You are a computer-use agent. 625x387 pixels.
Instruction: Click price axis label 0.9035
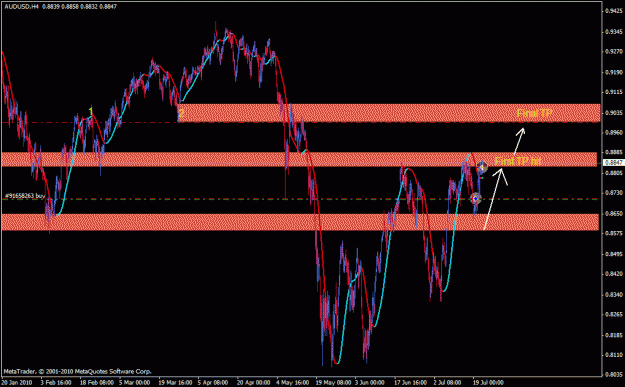click(614, 112)
